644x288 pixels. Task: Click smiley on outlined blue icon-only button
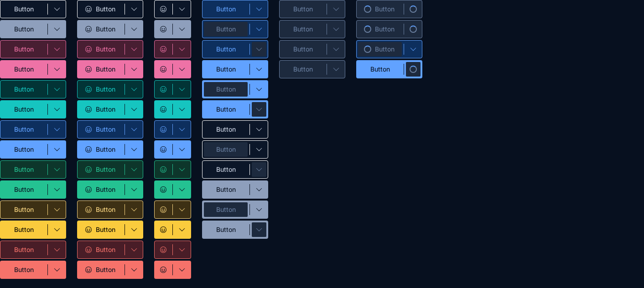pos(163,129)
